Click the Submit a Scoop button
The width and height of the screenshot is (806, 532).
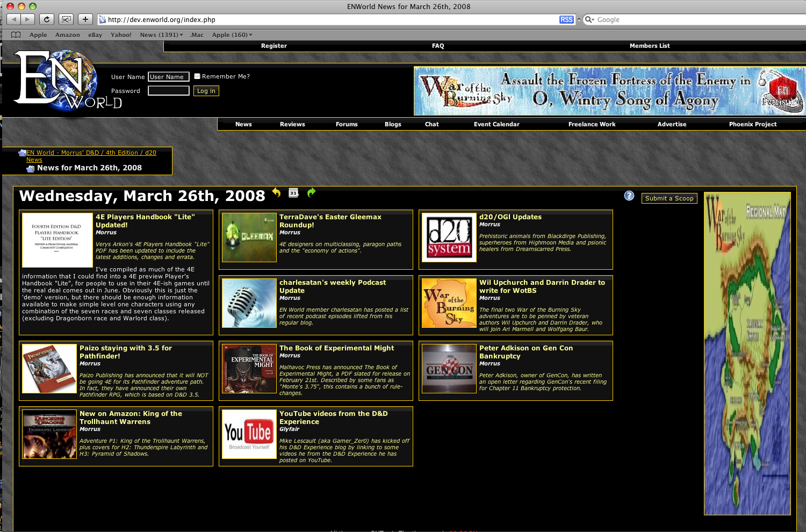pyautogui.click(x=670, y=198)
